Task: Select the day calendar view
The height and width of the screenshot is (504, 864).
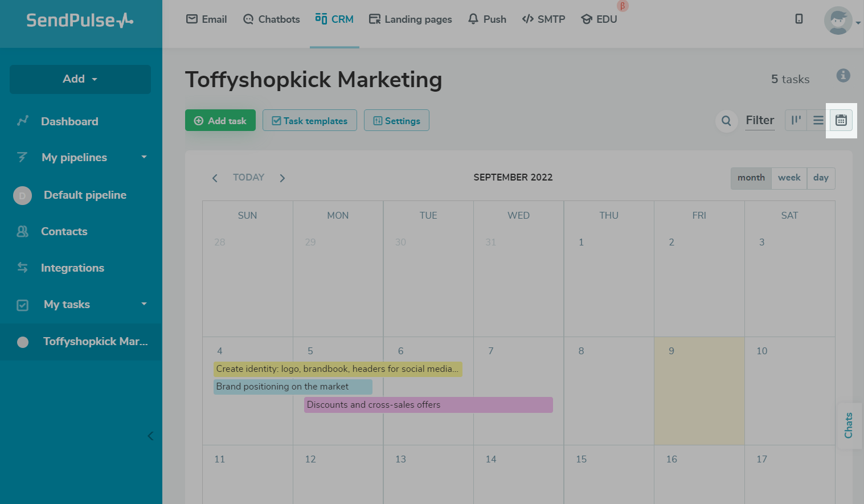Action: 821,178
